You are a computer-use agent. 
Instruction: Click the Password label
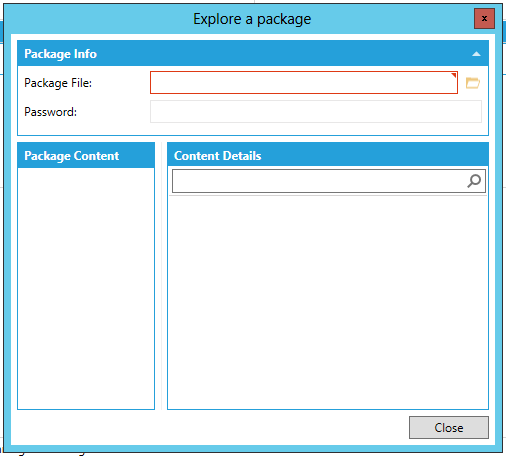[x=50, y=112]
